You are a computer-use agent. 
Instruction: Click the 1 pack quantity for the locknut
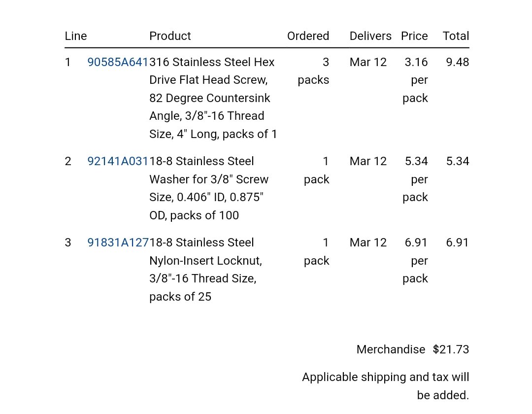click(316, 252)
